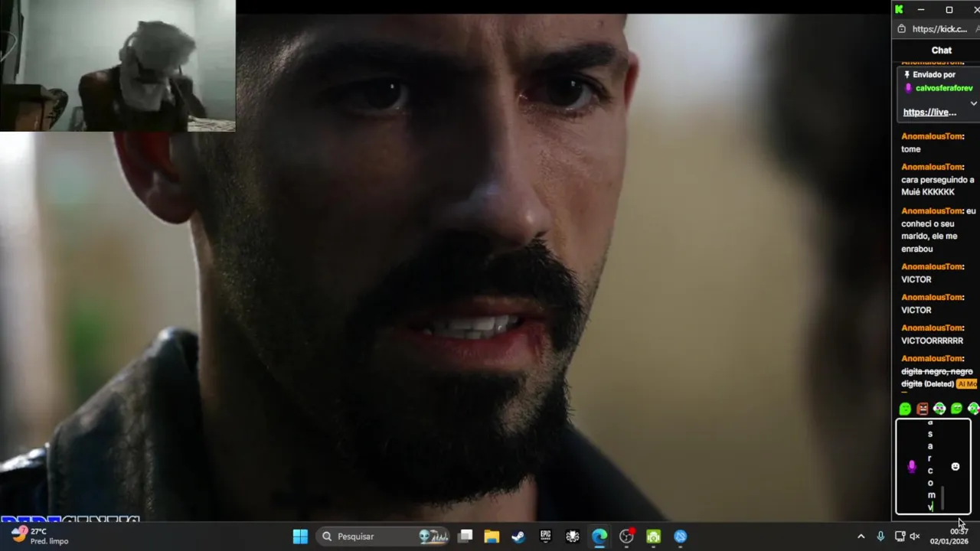Screen dimensions: 980x551
Task: Click the AnomalousTom name before 'eu conheci'
Action: (x=933, y=211)
